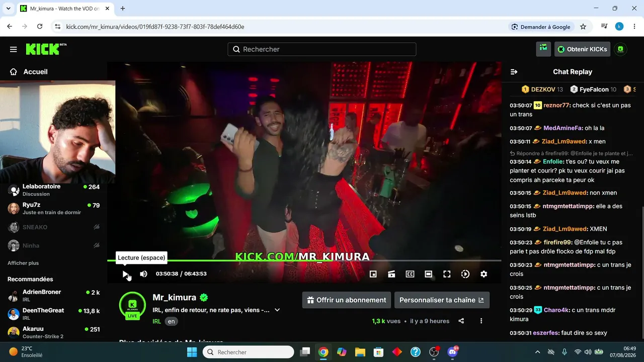Open the Kick sidebar hamburger menu
644x362 pixels.
13,49
